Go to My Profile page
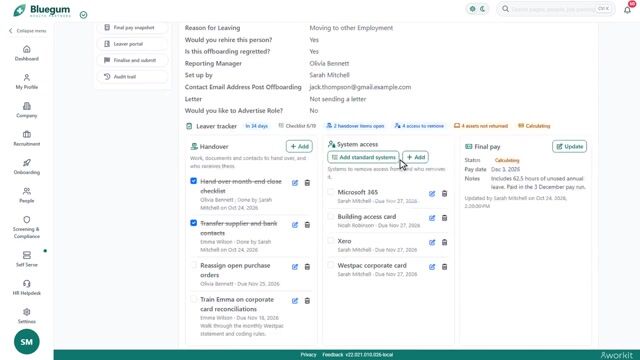This screenshot has height=360, width=640. [27, 82]
